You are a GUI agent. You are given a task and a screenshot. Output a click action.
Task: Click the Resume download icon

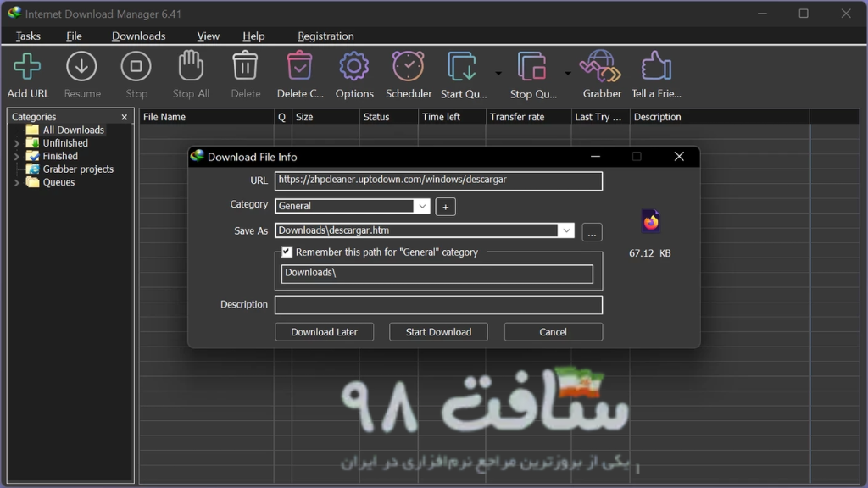[x=81, y=66]
